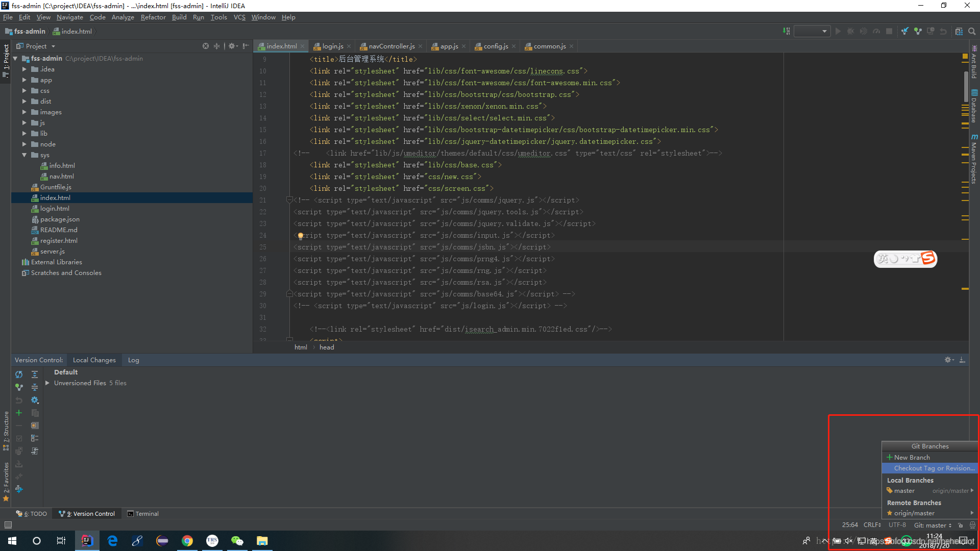Click the Search Everywhere magnifier icon
Screen dimensions: 980x551
click(x=972, y=31)
